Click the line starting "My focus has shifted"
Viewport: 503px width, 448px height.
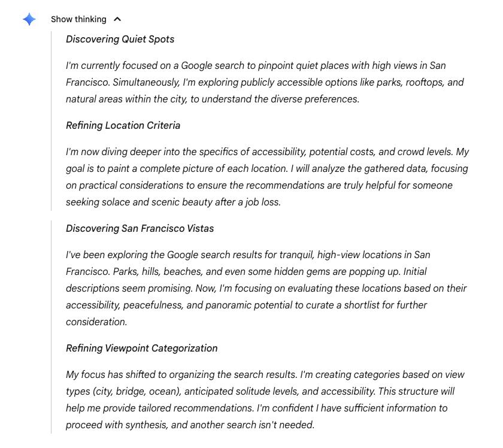[265, 375]
